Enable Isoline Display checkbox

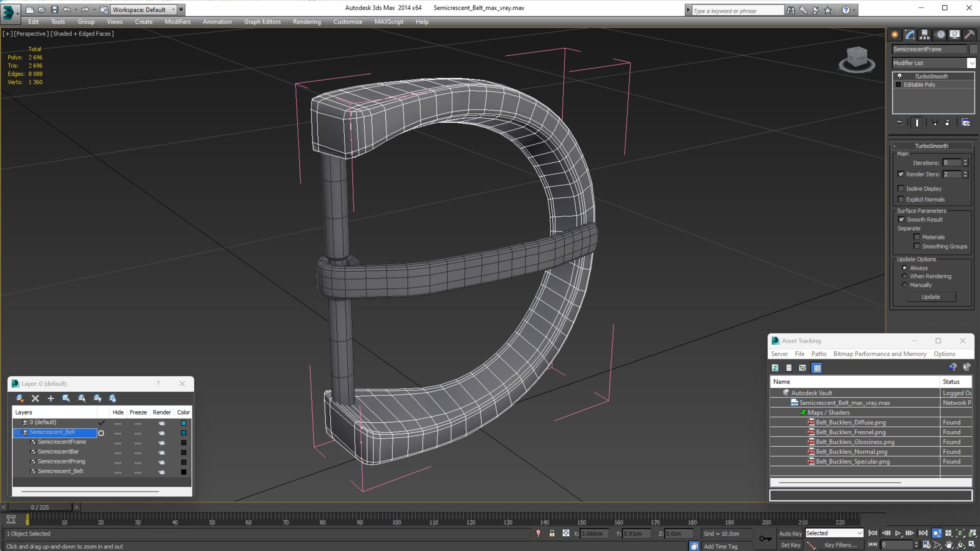coord(901,188)
